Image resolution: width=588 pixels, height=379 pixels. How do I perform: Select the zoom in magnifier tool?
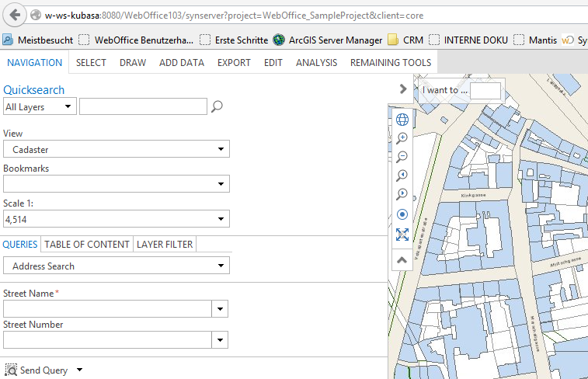point(402,138)
